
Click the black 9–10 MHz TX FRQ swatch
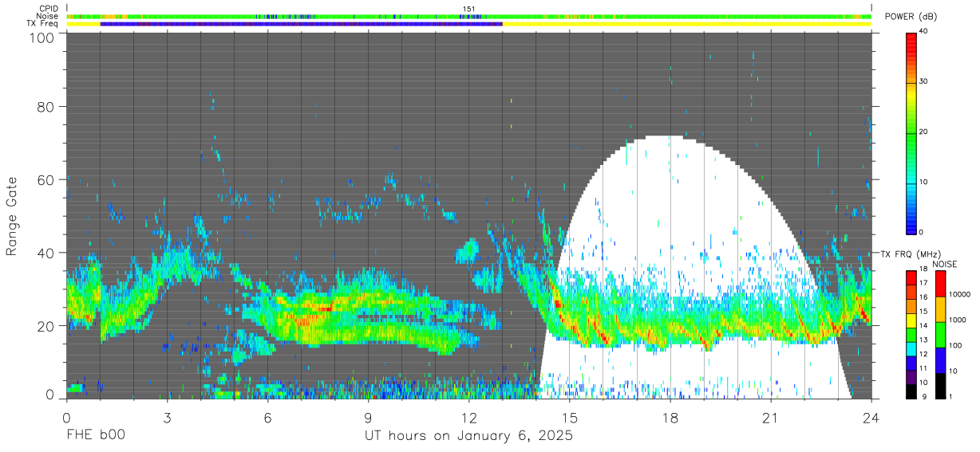(911, 390)
